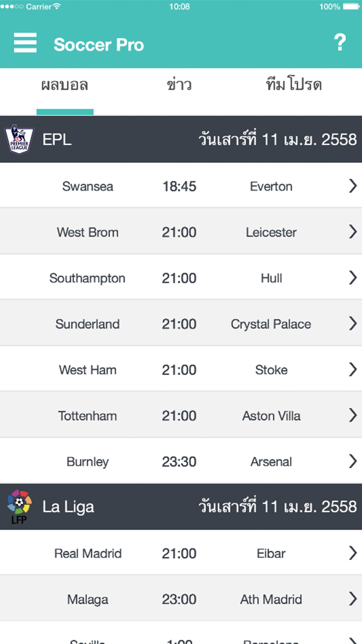This screenshot has height=644, width=362.
Task: Tap the La Liga LFP logo
Action: [x=19, y=507]
